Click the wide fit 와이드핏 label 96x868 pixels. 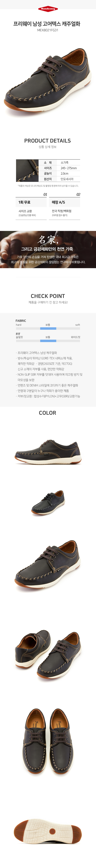(75, 337)
